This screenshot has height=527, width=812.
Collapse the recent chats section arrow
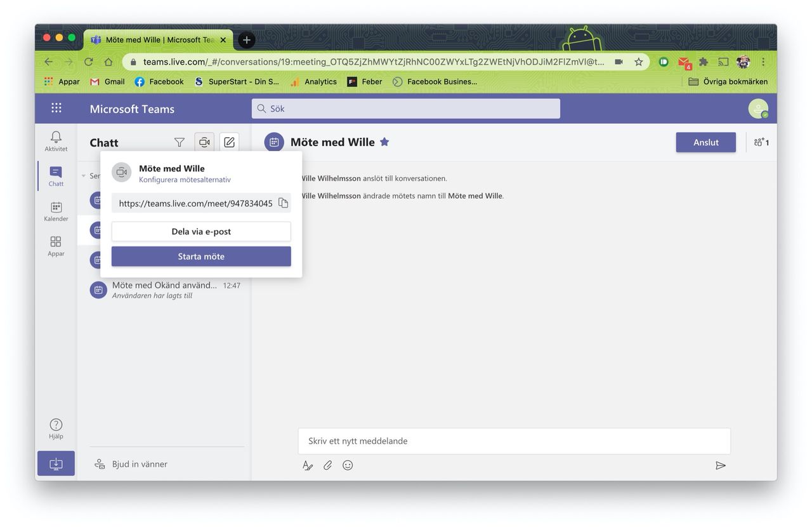(x=83, y=176)
